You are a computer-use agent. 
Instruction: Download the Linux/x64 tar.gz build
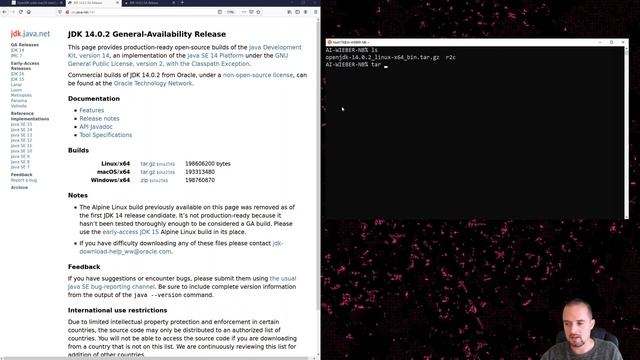pos(147,164)
